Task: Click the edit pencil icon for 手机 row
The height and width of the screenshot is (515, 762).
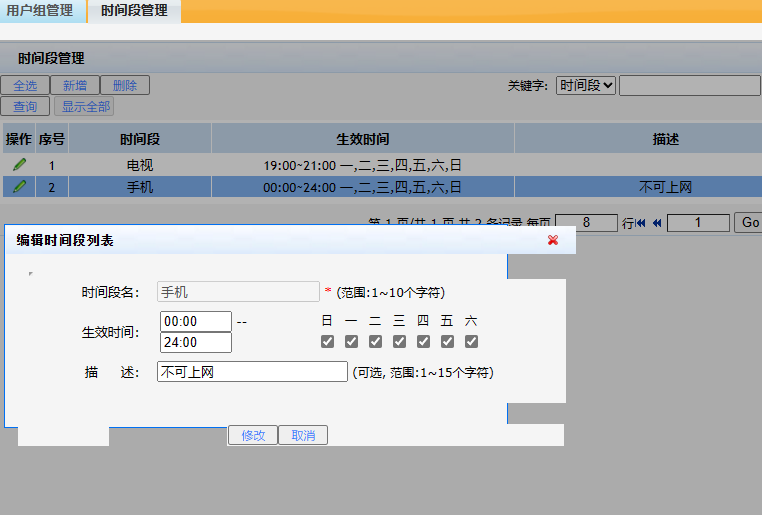Action: pos(19,187)
